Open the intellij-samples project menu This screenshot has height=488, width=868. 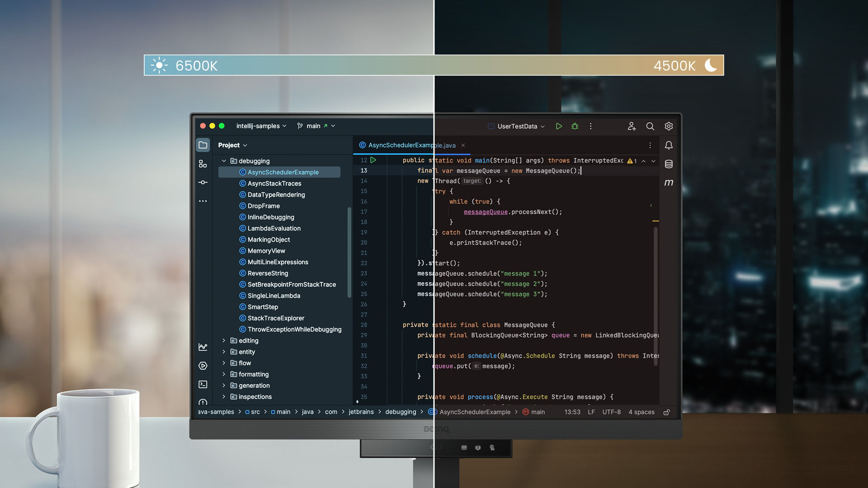coord(261,126)
